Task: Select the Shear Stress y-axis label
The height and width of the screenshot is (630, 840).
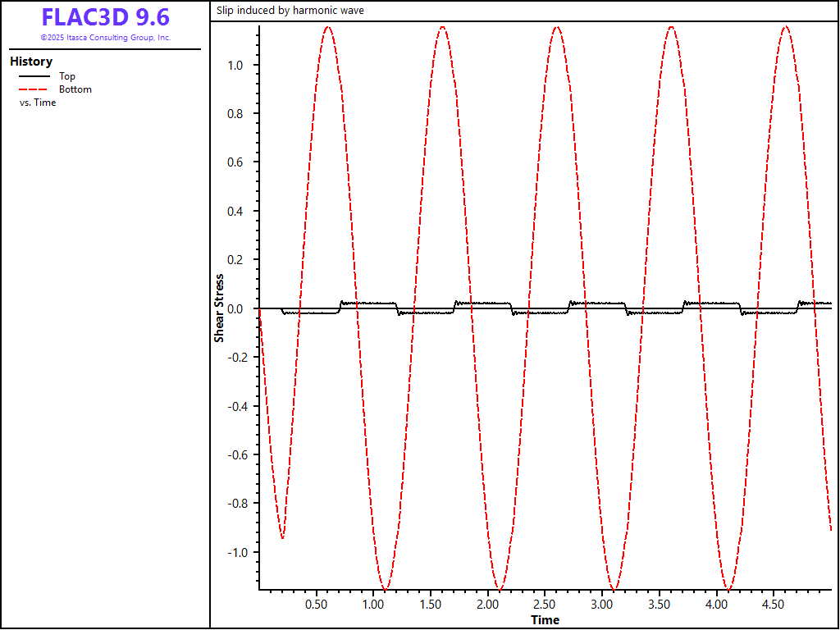Action: pos(219,308)
